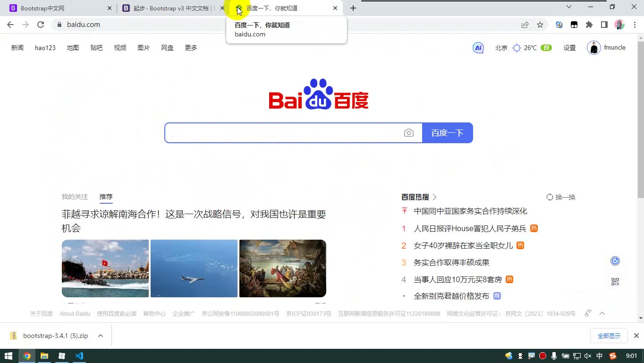The image size is (644, 363).
Task: Open the airplane over sea news thumbnail
Action: pos(194,268)
